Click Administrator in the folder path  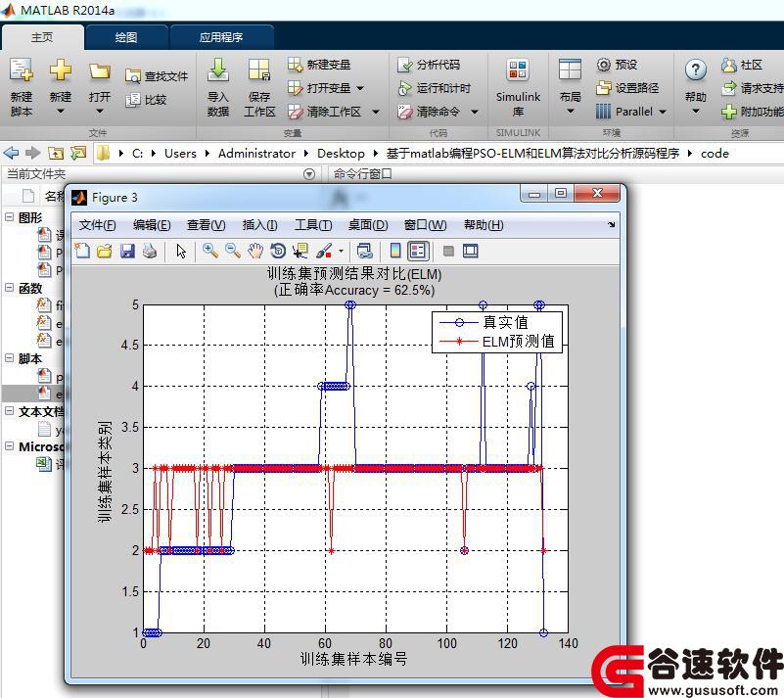click(256, 154)
